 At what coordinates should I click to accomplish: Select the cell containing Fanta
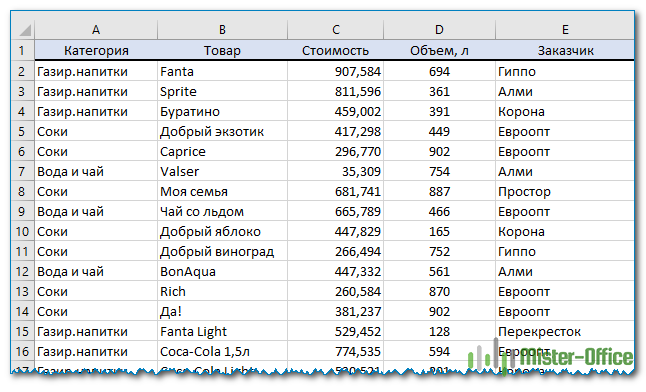coord(222,72)
